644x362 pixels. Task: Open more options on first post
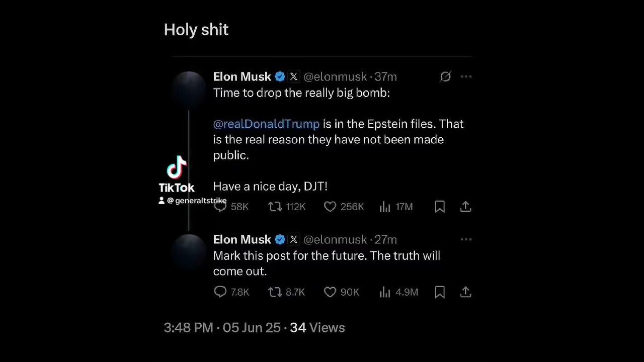click(466, 76)
